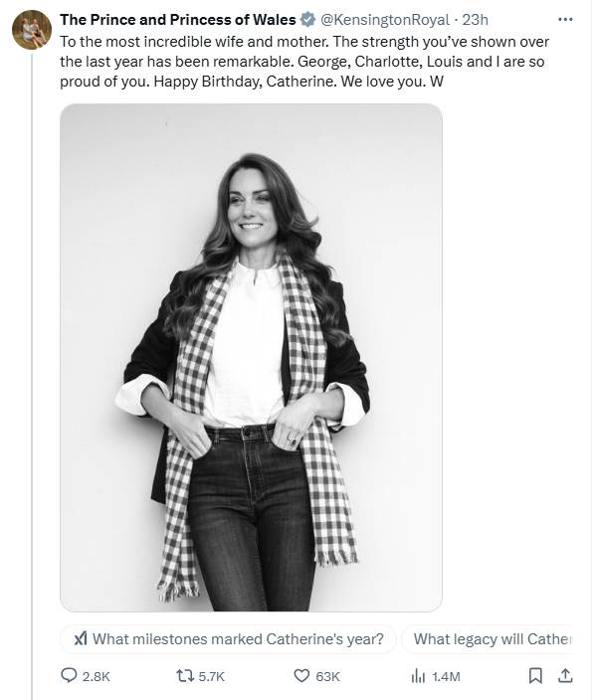The image size is (594, 700).
Task: Open the three-dot more options menu
Action: [x=565, y=19]
